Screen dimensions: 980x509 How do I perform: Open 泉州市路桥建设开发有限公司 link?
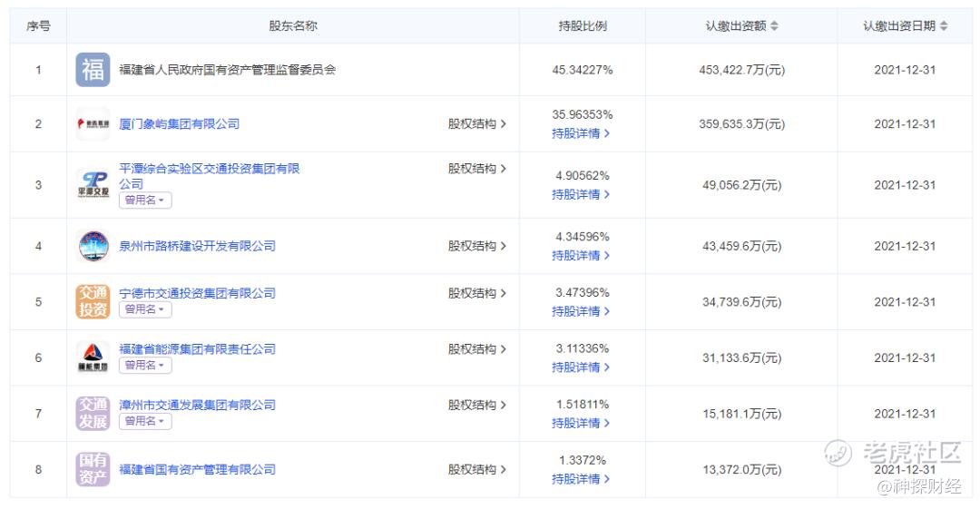tap(198, 246)
